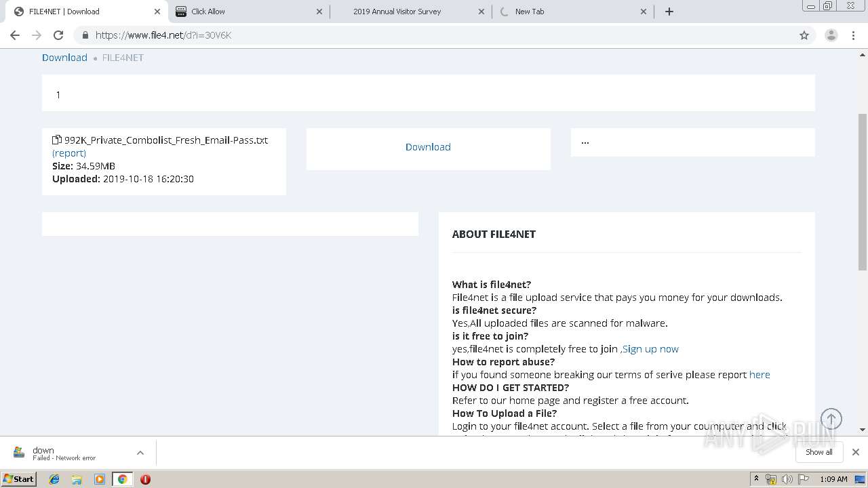Click 'How To Upload a File?' text

click(505, 413)
